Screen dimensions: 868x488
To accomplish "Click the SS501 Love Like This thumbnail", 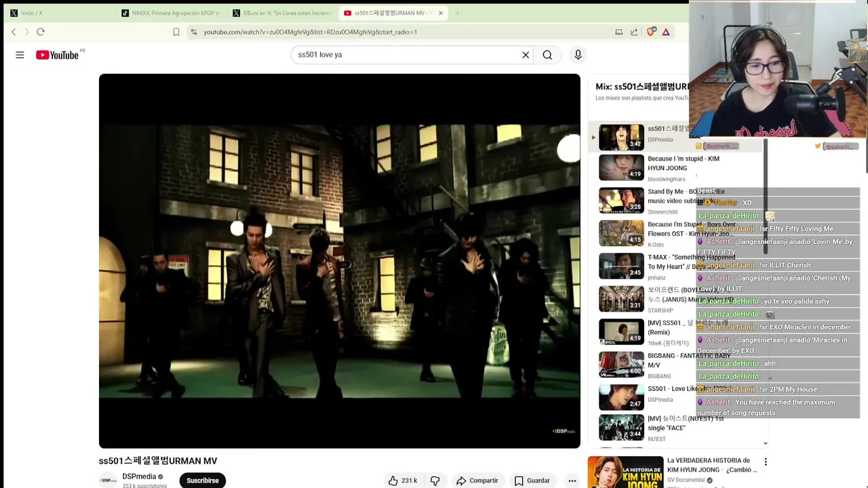I will point(621,397).
